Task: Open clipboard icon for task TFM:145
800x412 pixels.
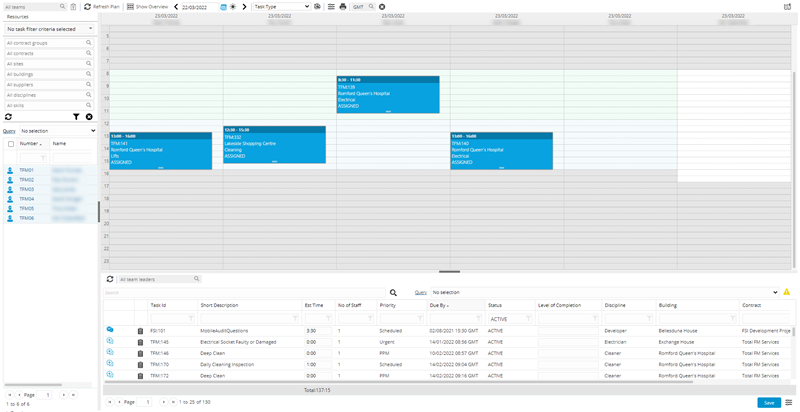Action: [x=140, y=341]
